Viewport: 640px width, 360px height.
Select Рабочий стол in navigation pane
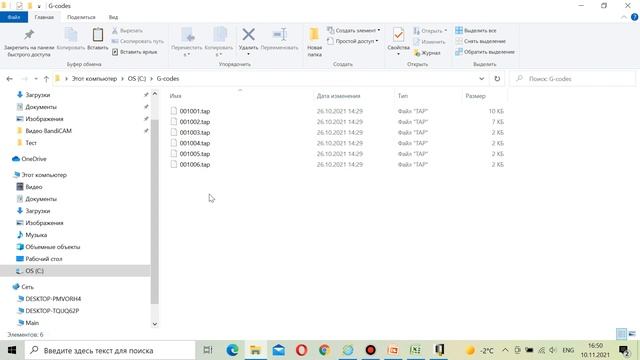[x=44, y=259]
